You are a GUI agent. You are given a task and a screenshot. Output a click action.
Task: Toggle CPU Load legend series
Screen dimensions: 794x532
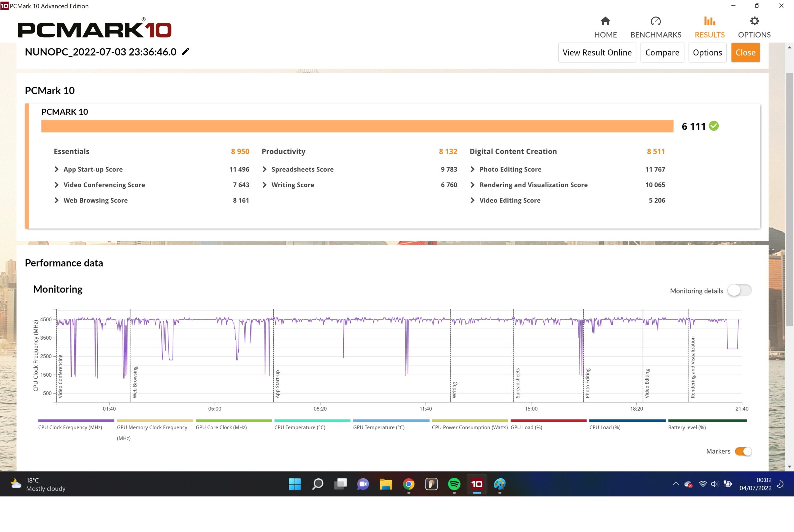pyautogui.click(x=627, y=425)
